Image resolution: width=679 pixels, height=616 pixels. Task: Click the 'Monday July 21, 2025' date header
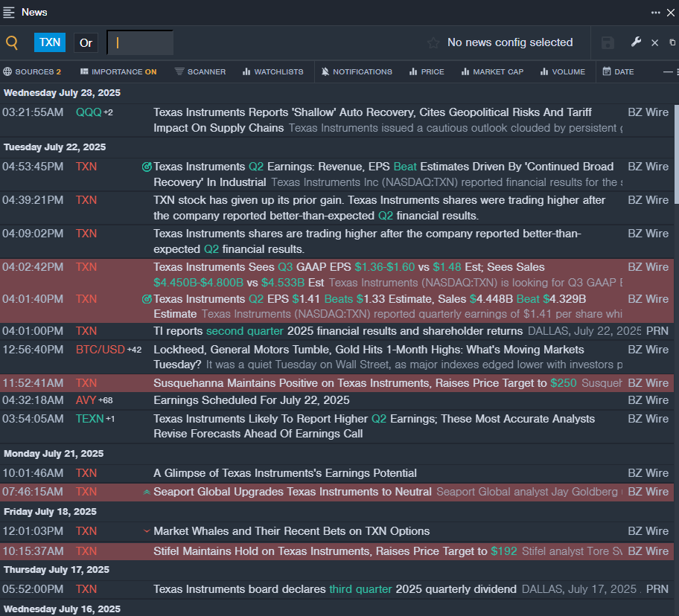pos(54,454)
